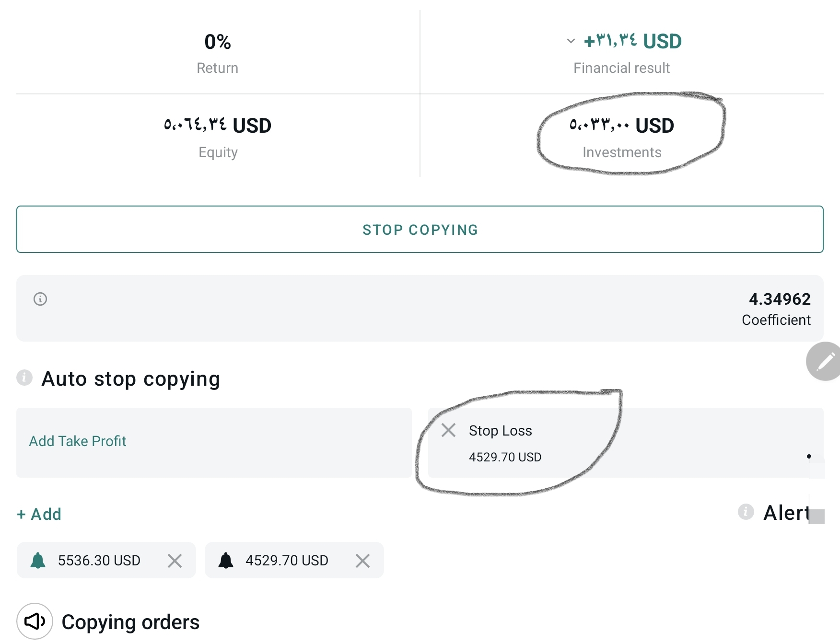Delete the 4529.70 USD alert chip
The image size is (840, 643).
point(362,561)
